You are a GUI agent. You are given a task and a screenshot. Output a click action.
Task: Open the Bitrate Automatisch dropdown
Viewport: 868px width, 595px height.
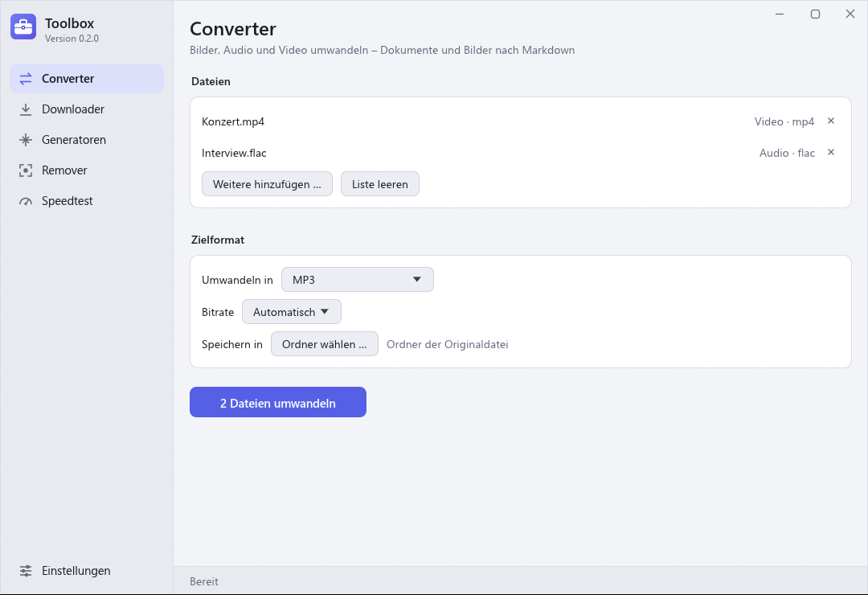click(292, 311)
